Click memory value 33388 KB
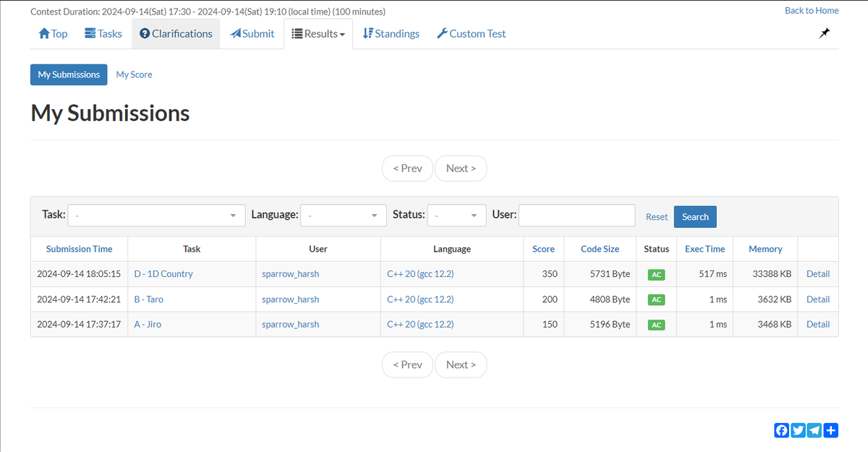 coord(772,274)
